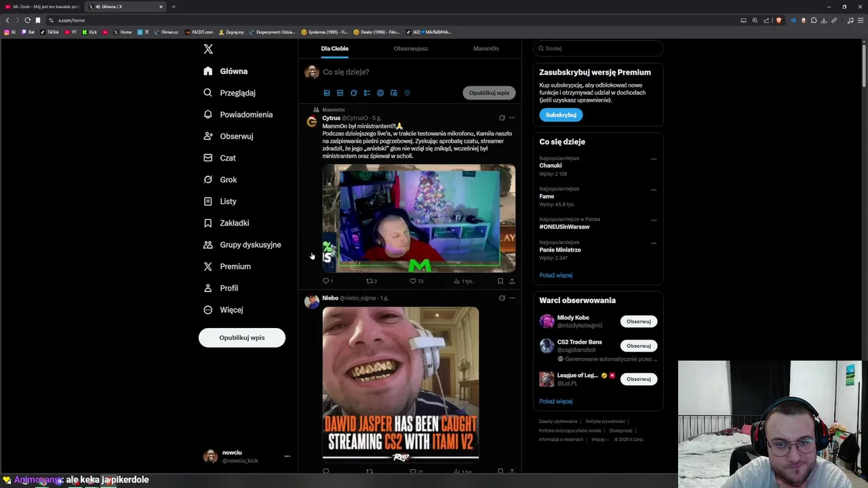
Task: Follow League of Legends account
Action: (x=639, y=379)
